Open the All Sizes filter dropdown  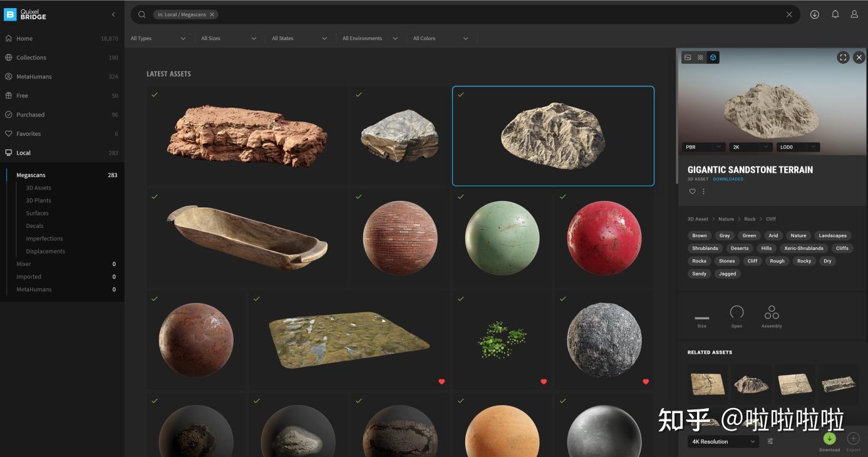pyautogui.click(x=229, y=38)
